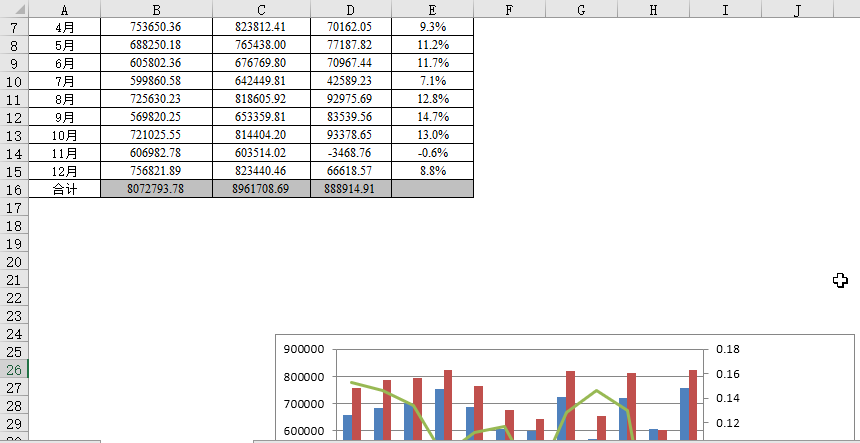Screen dimensions: 860x443
Task: Select total cell 8072793.78
Action: 156,189
